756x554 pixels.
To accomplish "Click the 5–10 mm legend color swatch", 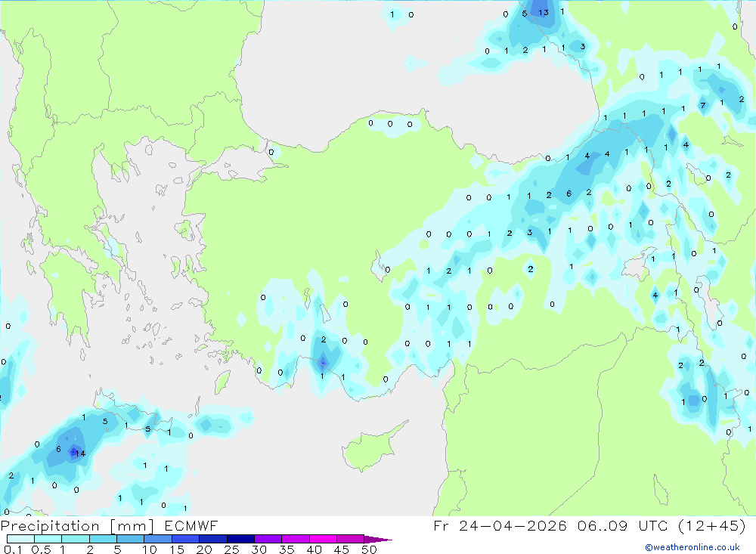I will tap(130, 539).
